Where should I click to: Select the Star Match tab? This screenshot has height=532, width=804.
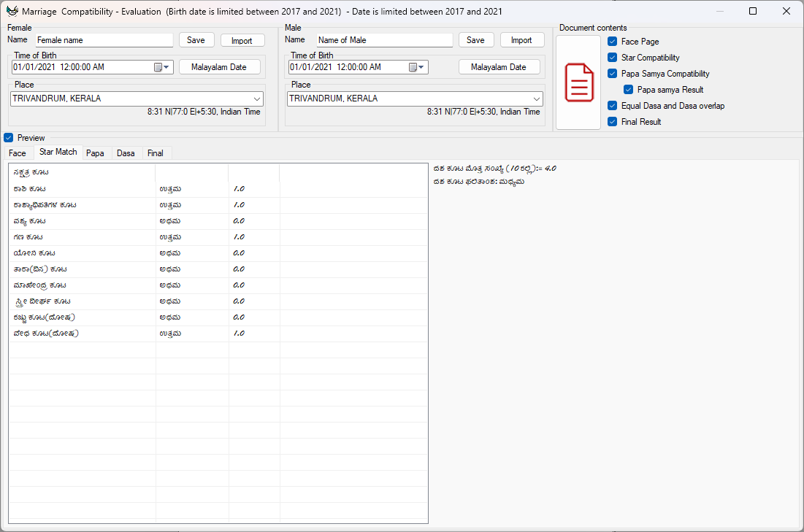pos(58,153)
